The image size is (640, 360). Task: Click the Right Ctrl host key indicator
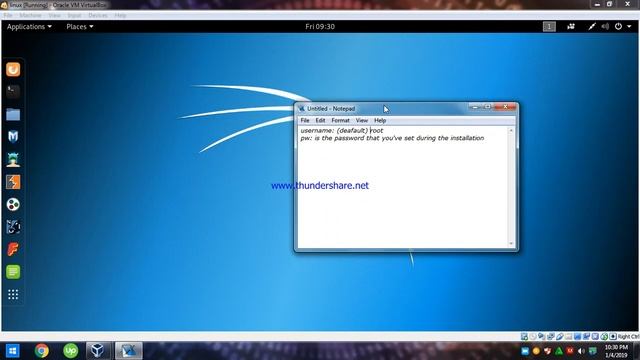coord(628,336)
